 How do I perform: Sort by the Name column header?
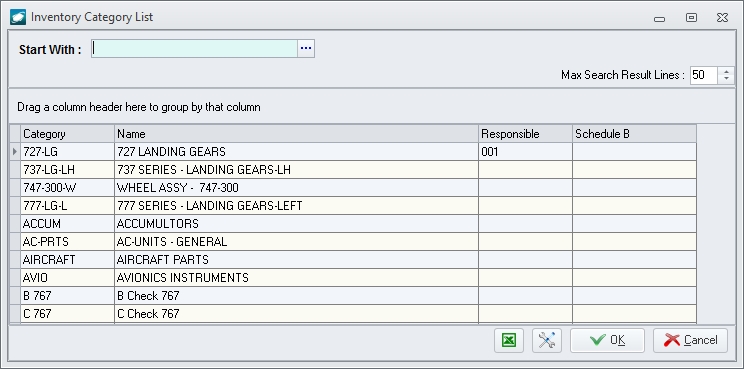[x=297, y=134]
